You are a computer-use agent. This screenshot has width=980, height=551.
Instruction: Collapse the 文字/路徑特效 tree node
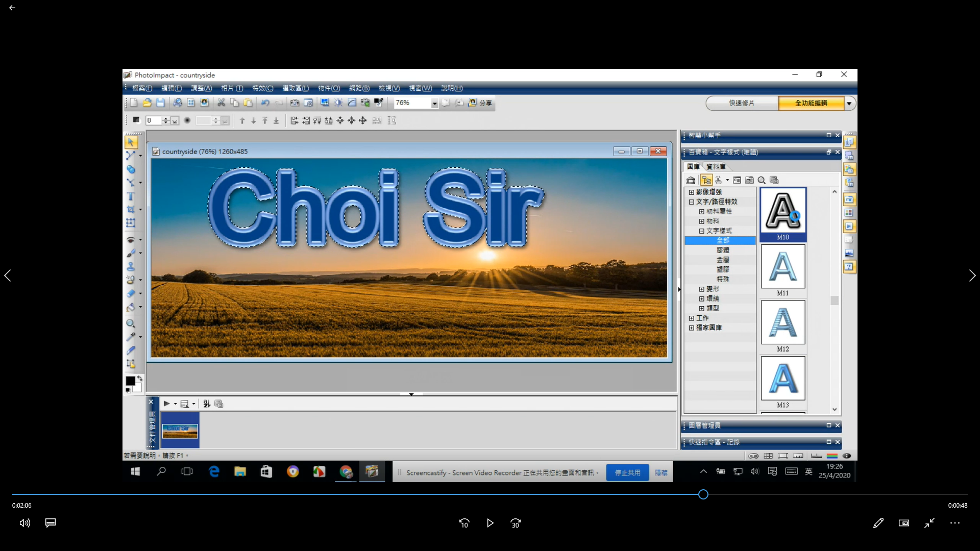(x=691, y=202)
